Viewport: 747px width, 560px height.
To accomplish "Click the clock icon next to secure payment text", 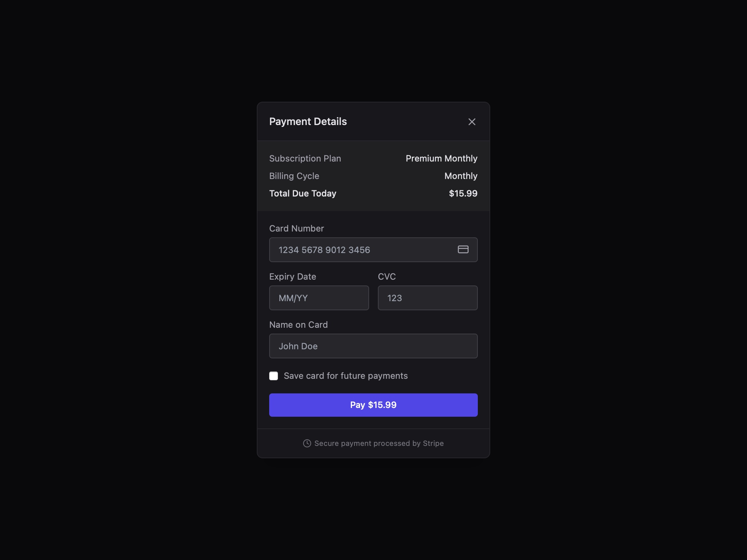I will click(x=307, y=443).
